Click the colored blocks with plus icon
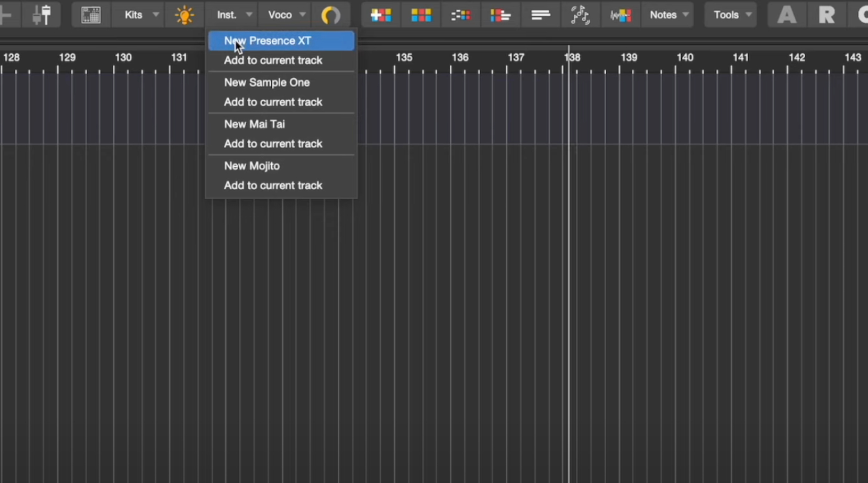This screenshot has width=868, height=483. click(x=381, y=15)
